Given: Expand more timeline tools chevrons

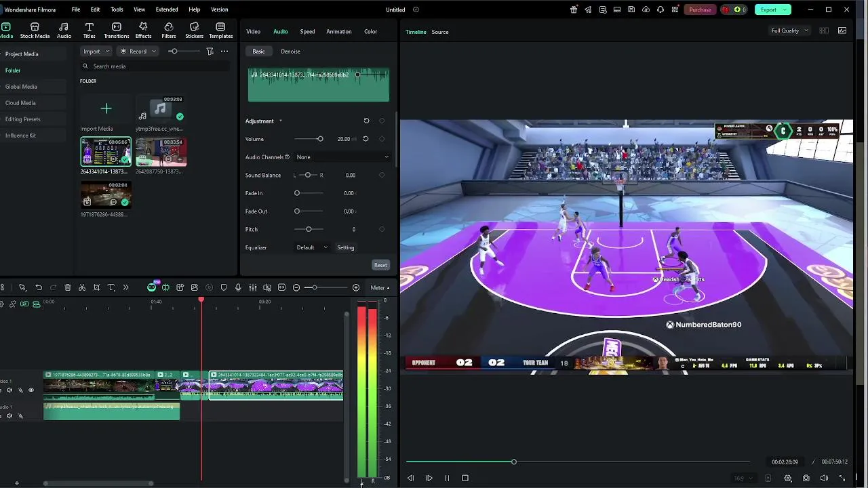Looking at the screenshot, I should pyautogui.click(x=125, y=287).
